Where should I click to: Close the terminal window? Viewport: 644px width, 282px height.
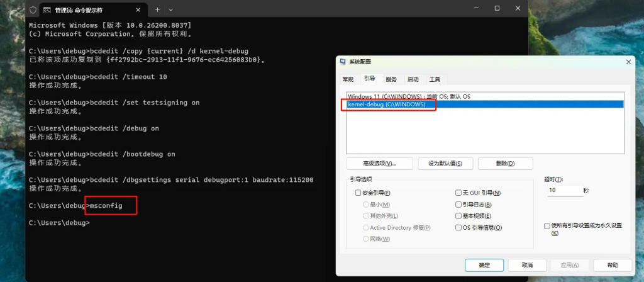point(518,8)
